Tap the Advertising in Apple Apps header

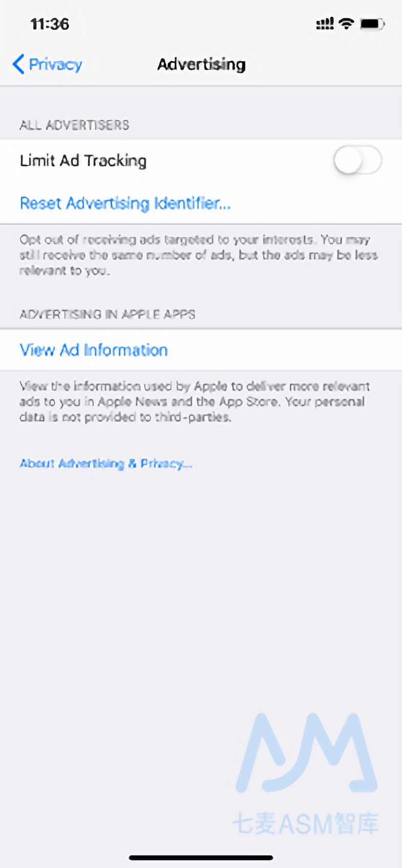[x=107, y=314]
